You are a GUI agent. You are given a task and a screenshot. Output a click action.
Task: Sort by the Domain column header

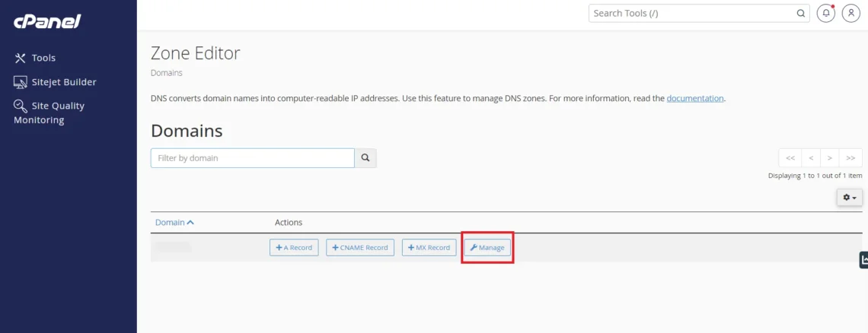point(174,222)
